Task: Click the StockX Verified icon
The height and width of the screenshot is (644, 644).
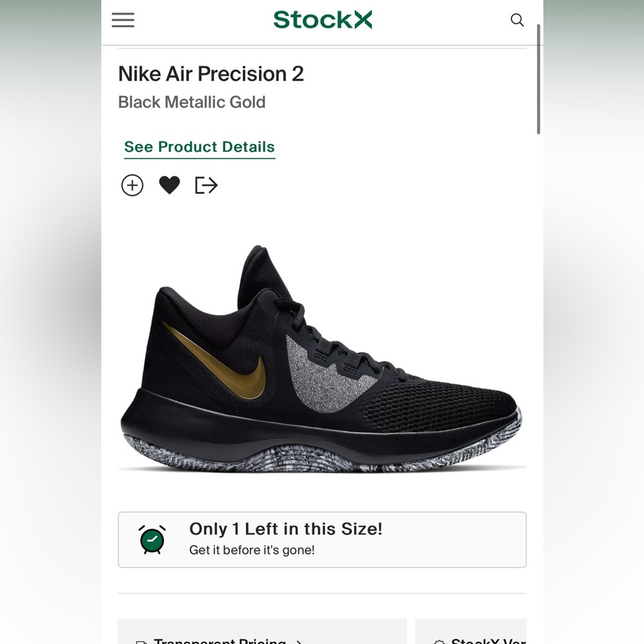Action: [x=441, y=641]
